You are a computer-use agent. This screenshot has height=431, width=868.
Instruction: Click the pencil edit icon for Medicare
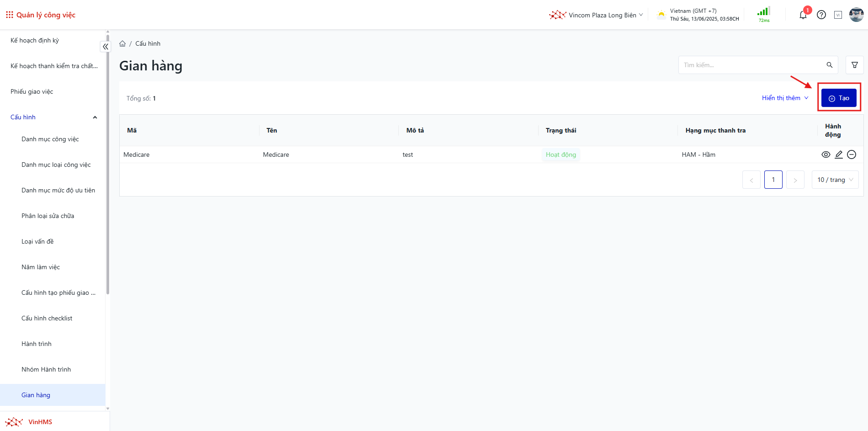(839, 154)
